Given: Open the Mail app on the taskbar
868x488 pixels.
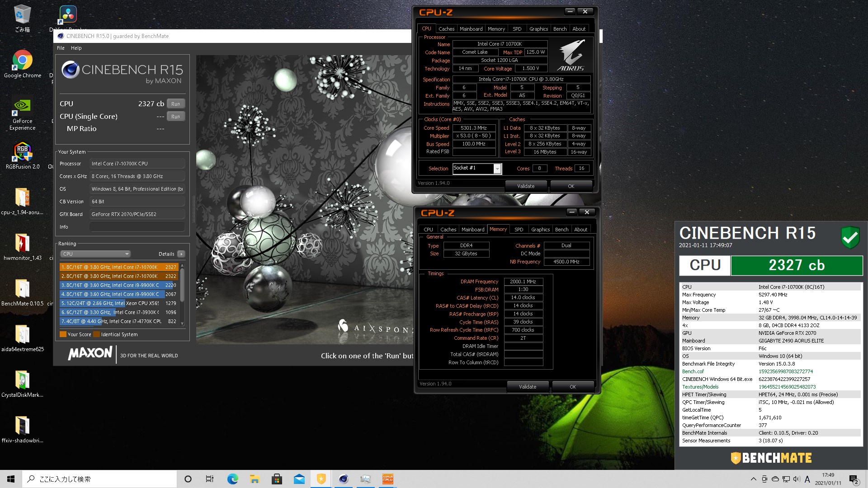Looking at the screenshot, I should pyautogui.click(x=299, y=479).
